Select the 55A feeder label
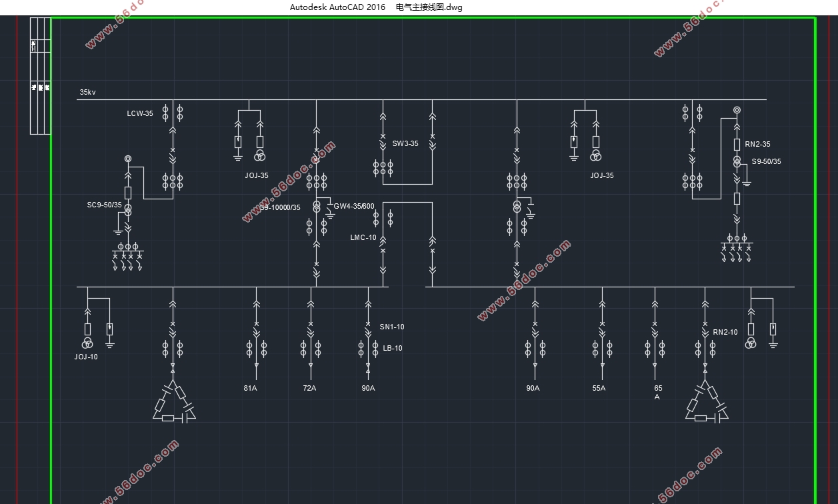Image resolution: width=838 pixels, height=504 pixels. [599, 388]
